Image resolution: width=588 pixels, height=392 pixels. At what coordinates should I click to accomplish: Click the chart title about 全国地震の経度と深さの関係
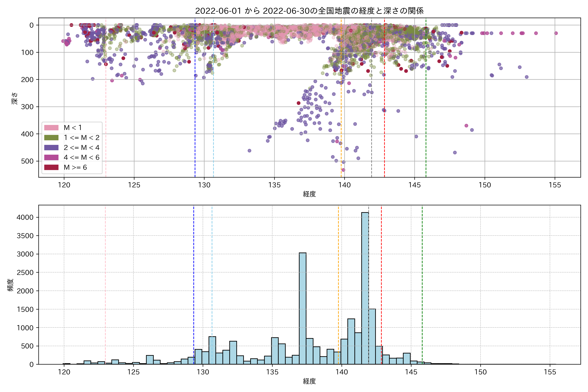(x=309, y=11)
